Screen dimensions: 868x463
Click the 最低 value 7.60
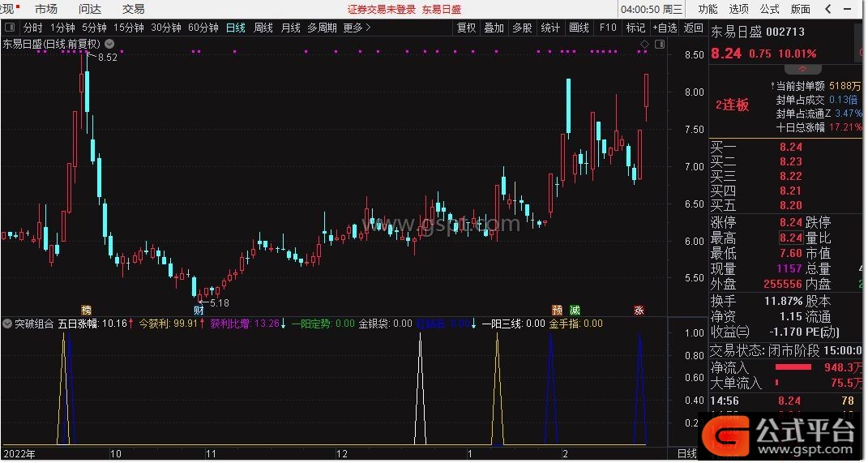[791, 254]
